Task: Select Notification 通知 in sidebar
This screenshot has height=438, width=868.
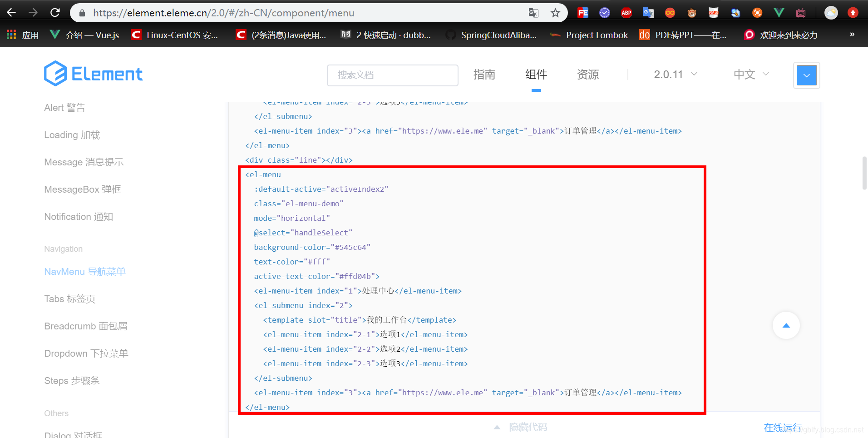Action: [x=79, y=217]
